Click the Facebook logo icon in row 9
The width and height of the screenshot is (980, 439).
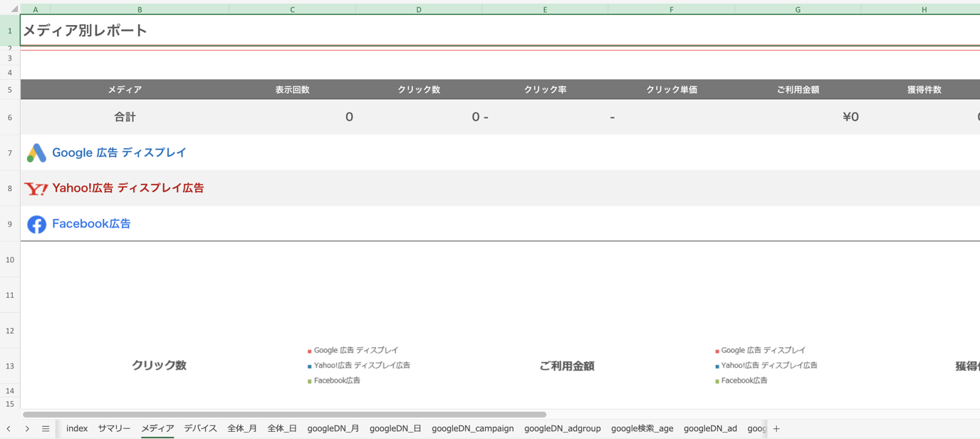click(x=36, y=223)
